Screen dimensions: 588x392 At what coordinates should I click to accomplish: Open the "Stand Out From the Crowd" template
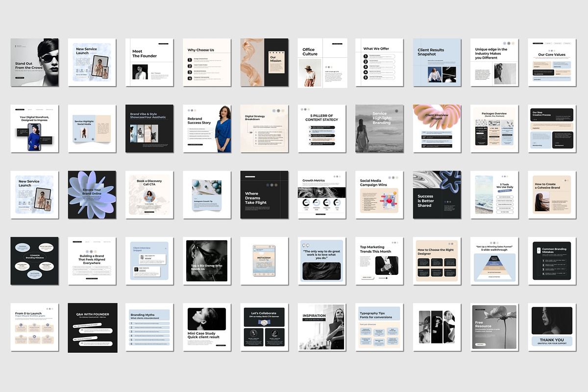tap(34, 62)
